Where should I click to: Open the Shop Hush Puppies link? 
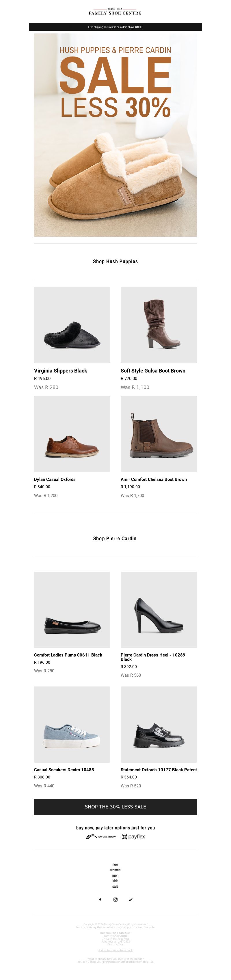pyautogui.click(x=115, y=261)
